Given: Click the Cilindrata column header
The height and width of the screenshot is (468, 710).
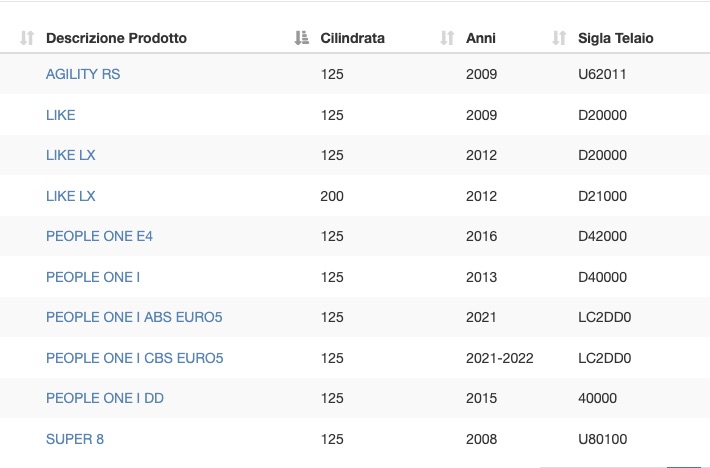Looking at the screenshot, I should pos(352,38).
